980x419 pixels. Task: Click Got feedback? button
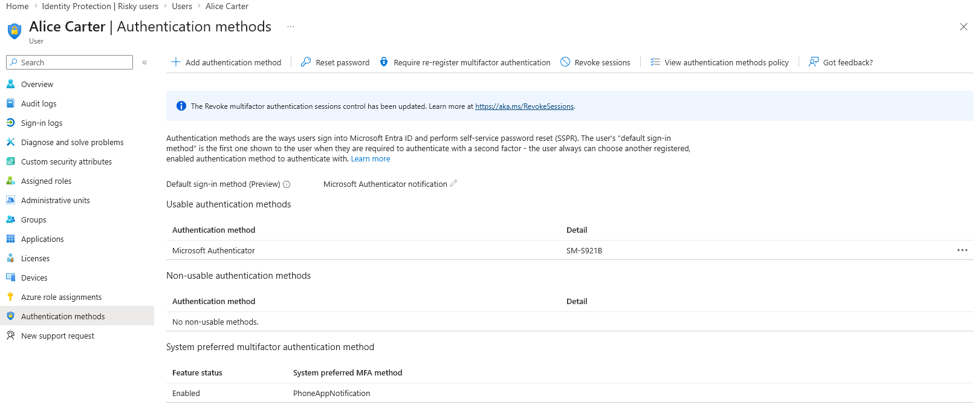pos(841,62)
